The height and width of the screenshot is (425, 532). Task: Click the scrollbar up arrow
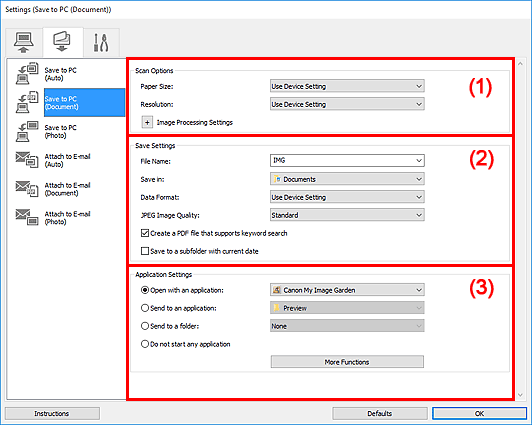[x=521, y=63]
